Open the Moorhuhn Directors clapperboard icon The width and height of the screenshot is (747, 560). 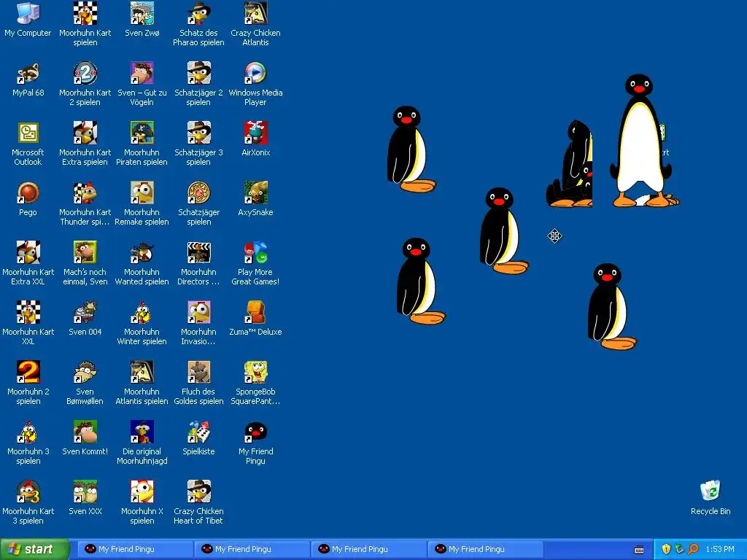[198, 252]
